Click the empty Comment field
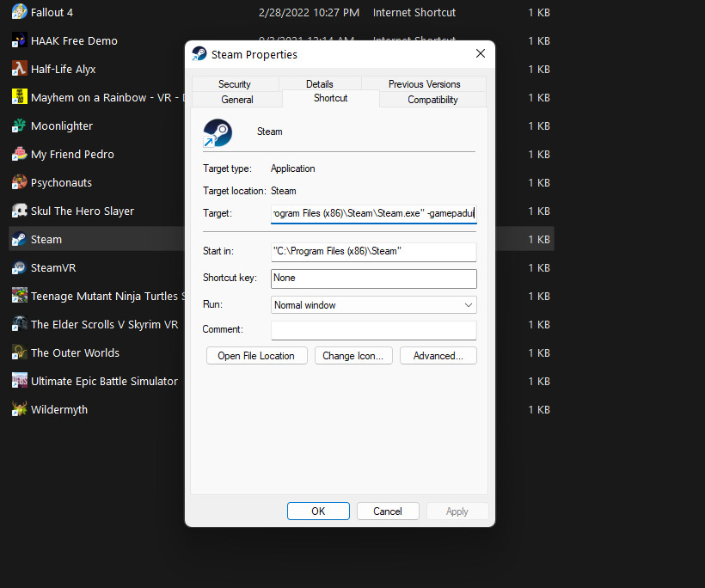 point(374,330)
